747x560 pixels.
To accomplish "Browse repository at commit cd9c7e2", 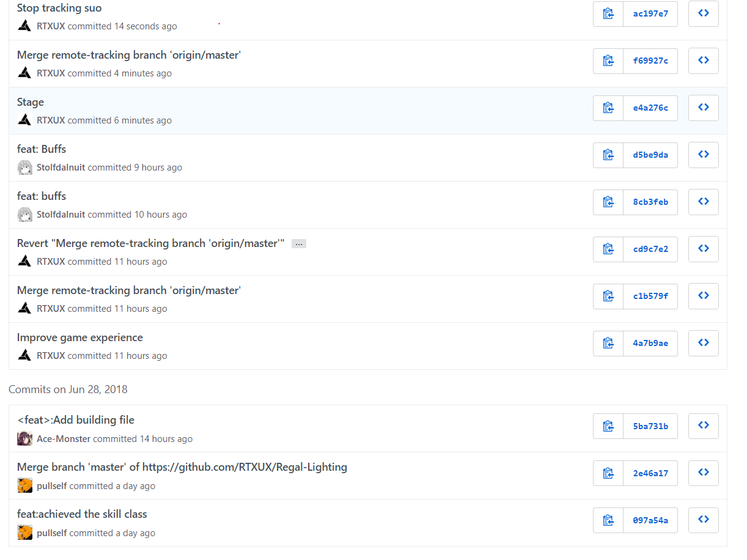I will click(704, 249).
